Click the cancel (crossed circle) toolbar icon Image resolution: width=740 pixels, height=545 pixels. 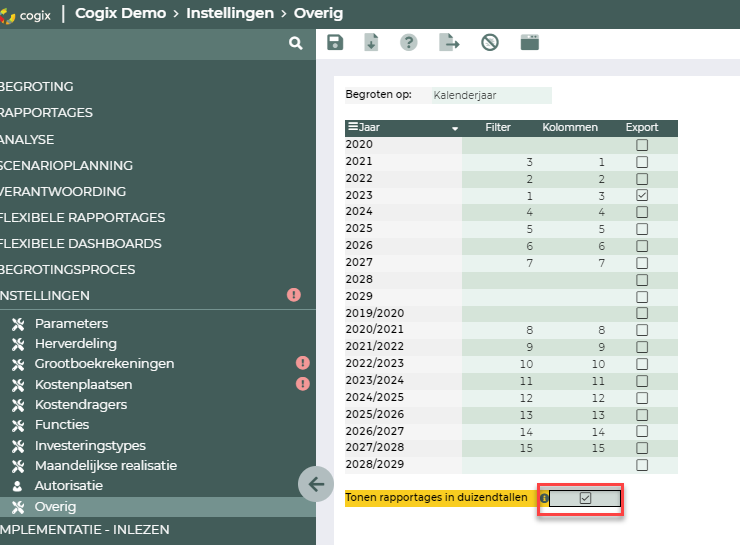point(489,42)
